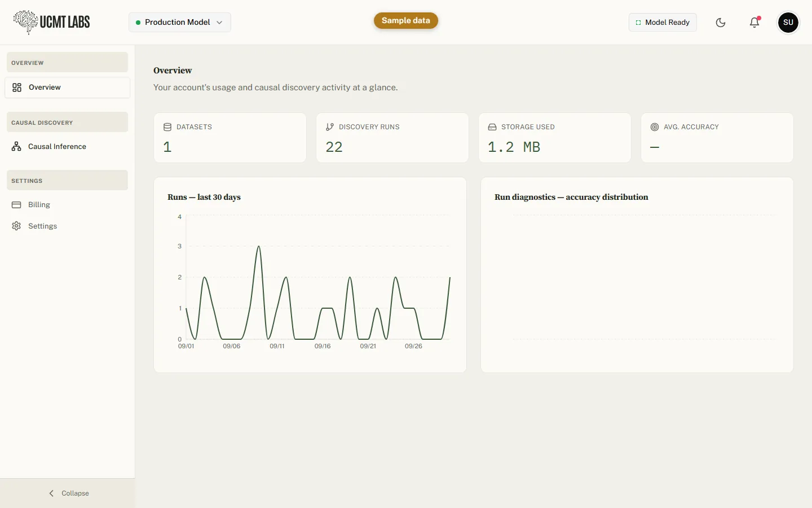This screenshot has height=508, width=812.
Task: Go to Billing page
Action: tap(68, 205)
